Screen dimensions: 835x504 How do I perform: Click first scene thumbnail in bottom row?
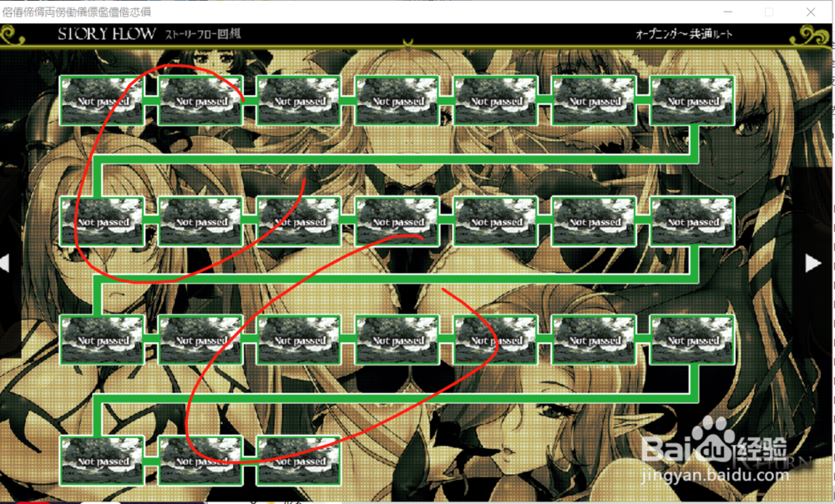click(x=102, y=461)
